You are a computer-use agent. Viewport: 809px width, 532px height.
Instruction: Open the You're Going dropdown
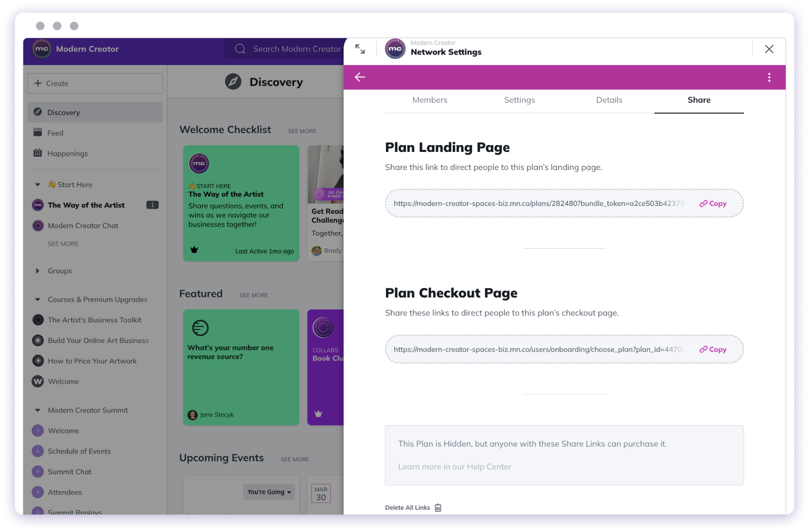(269, 492)
